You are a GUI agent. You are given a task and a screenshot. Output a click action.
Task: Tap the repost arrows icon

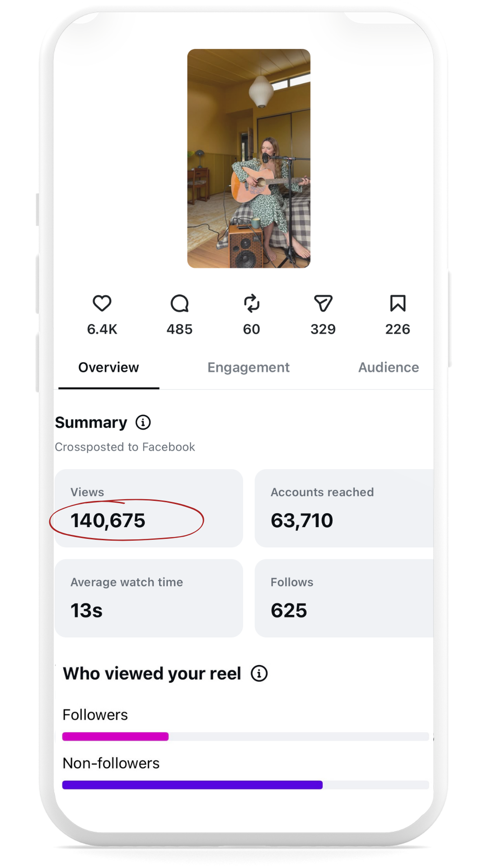tap(252, 303)
